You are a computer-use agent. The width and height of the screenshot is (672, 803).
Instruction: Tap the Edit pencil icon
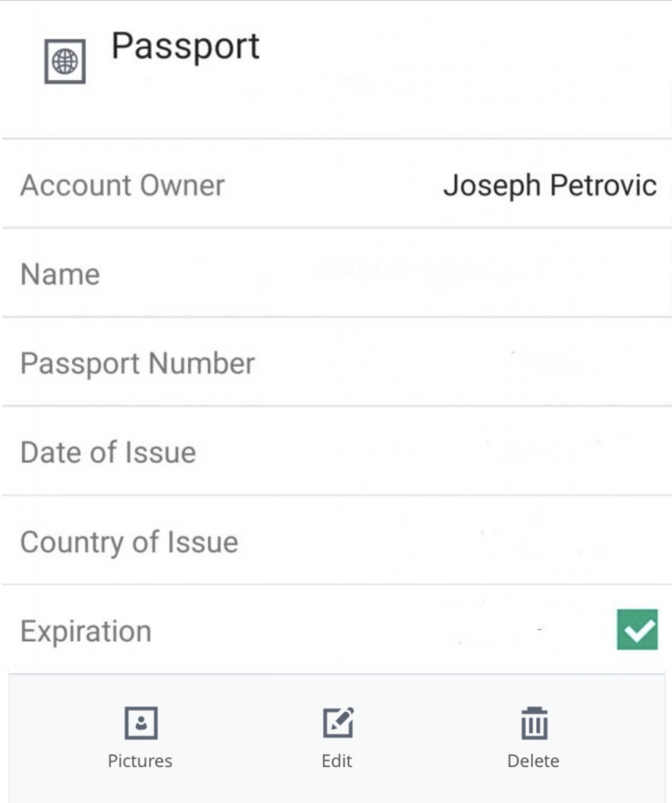pyautogui.click(x=338, y=722)
